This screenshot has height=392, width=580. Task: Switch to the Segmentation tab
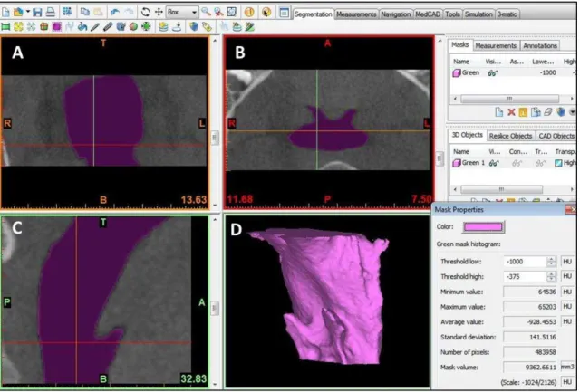[314, 14]
